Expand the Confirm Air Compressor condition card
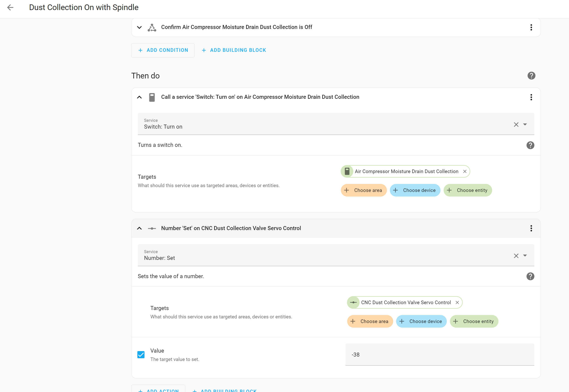Screen dimensions: 569x392 coord(139,27)
